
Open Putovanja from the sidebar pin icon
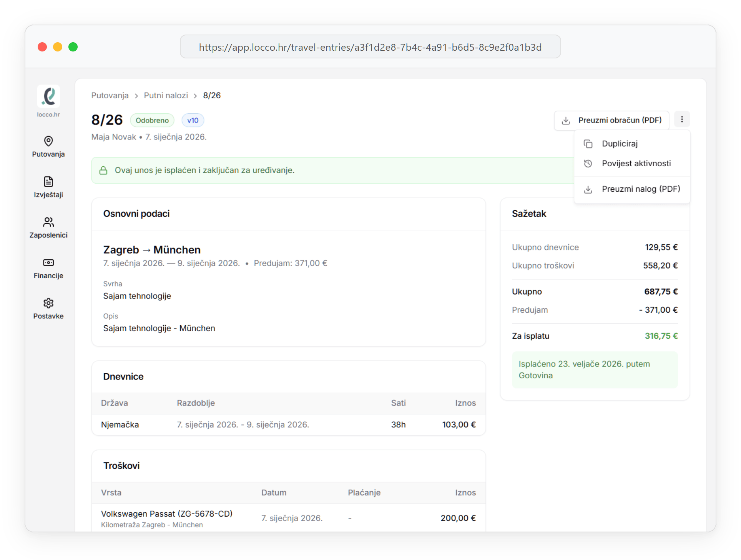pyautogui.click(x=48, y=141)
